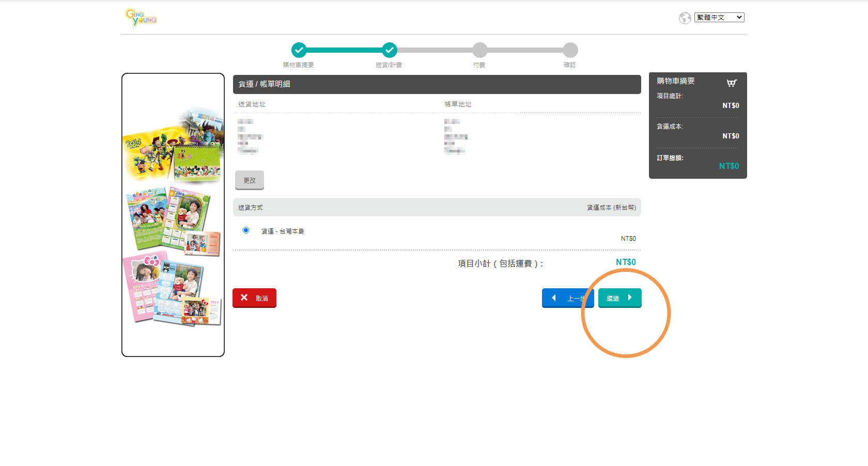Viewport: 868px width, 466px height.
Task: Click the 購物車摘要 step circle
Action: coord(299,50)
